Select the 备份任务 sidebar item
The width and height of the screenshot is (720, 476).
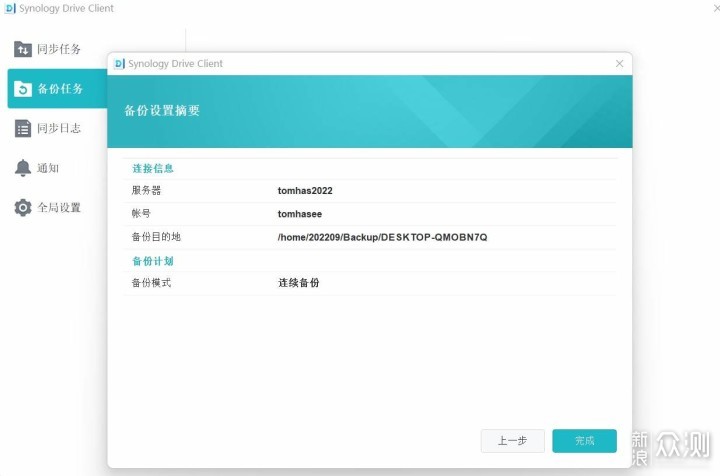(57, 89)
